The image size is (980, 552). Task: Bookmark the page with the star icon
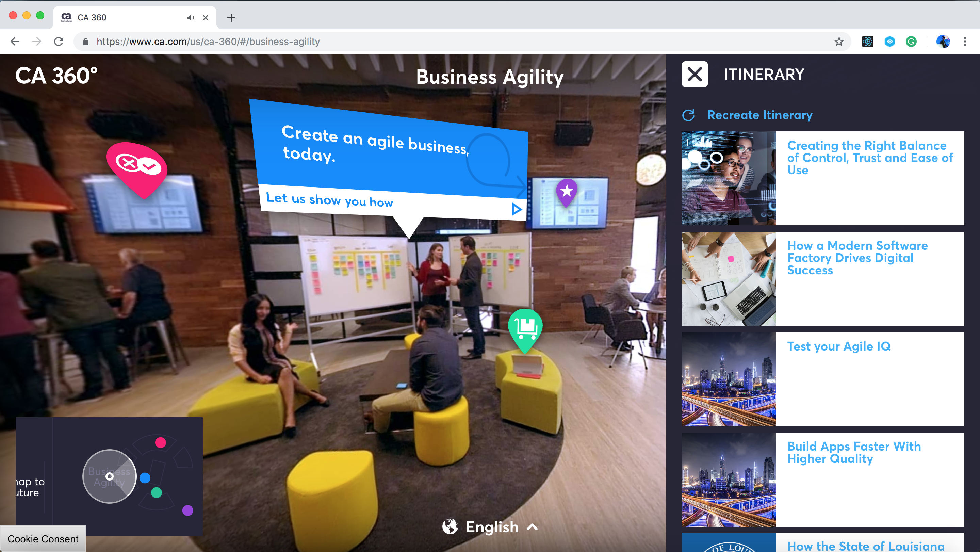tap(838, 42)
